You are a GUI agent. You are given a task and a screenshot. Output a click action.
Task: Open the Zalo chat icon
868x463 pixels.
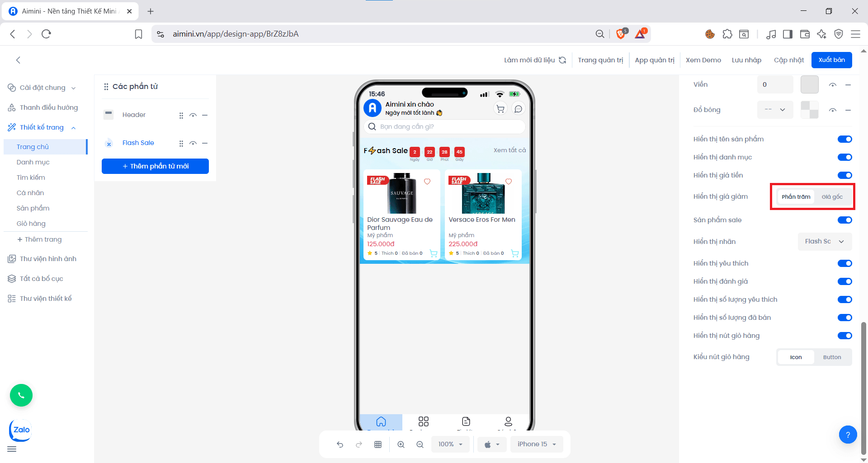[x=21, y=430]
